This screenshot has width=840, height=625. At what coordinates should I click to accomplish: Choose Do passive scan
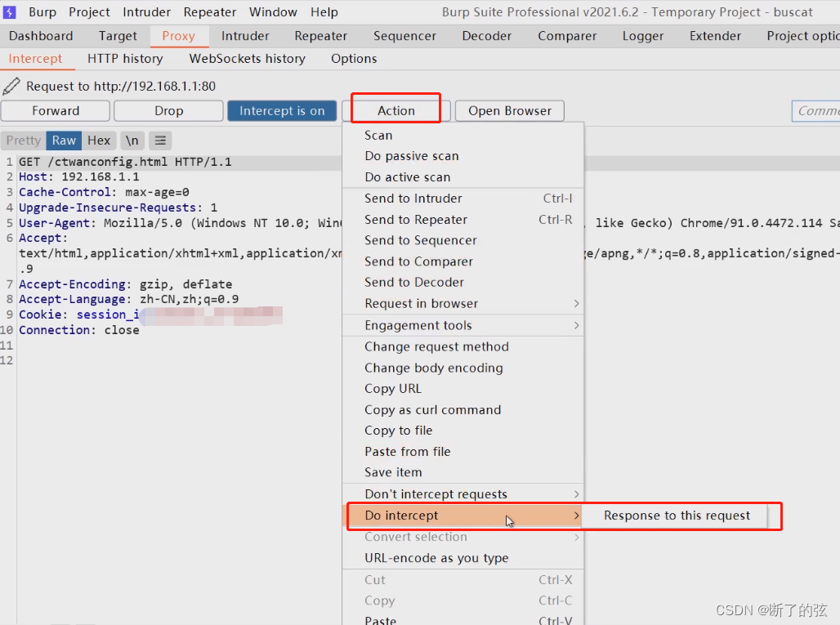(462, 156)
